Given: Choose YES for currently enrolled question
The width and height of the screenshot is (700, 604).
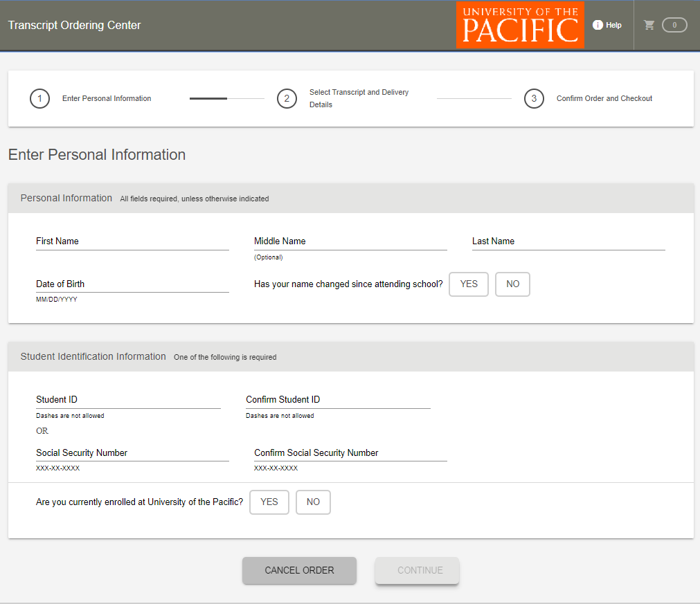Looking at the screenshot, I should pyautogui.click(x=269, y=502).
